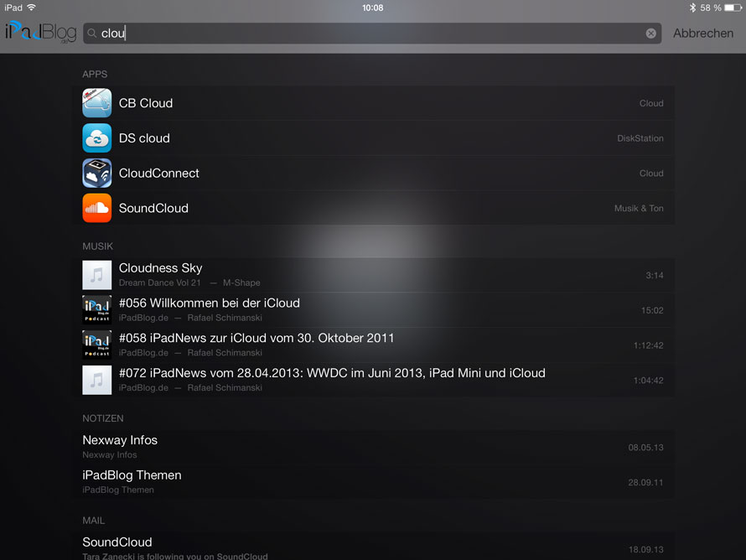Select the 'CloudConnect' result title
Image resolution: width=746 pixels, height=560 pixels.
click(x=159, y=174)
